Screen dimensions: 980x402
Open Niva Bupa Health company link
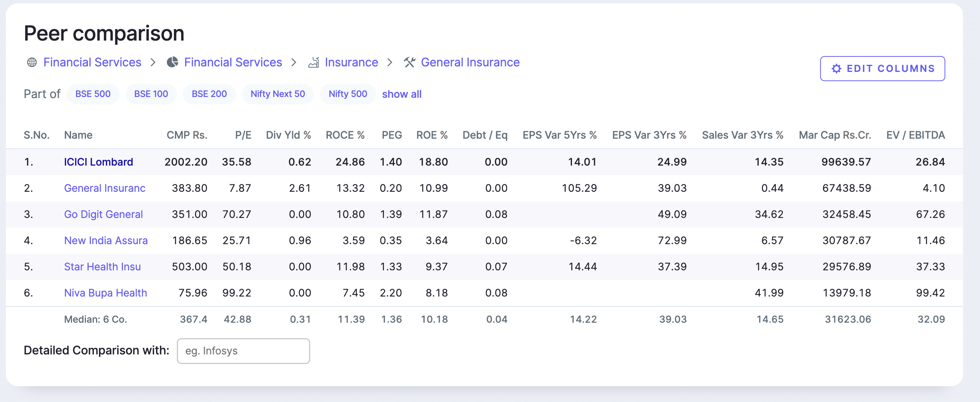click(105, 293)
